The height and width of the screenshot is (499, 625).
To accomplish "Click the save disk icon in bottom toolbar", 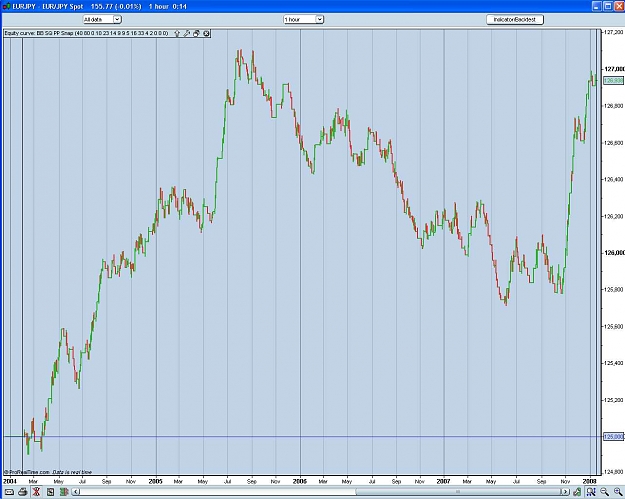I will point(50,492).
